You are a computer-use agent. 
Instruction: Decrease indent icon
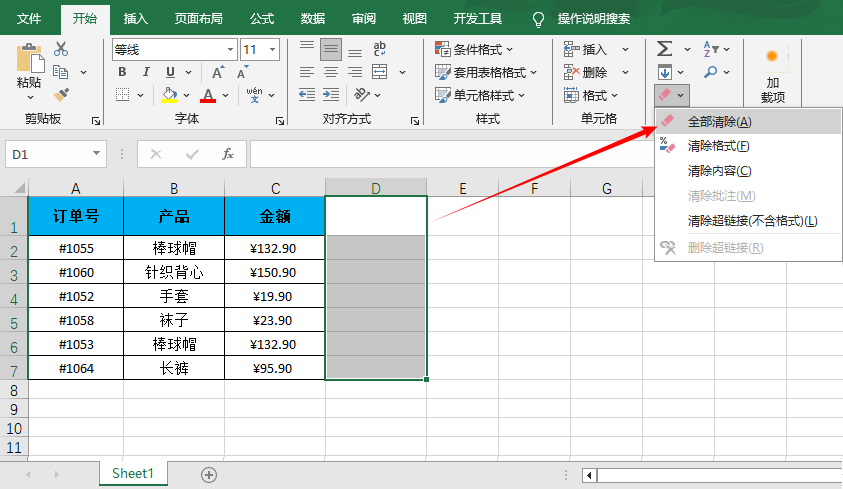point(307,95)
